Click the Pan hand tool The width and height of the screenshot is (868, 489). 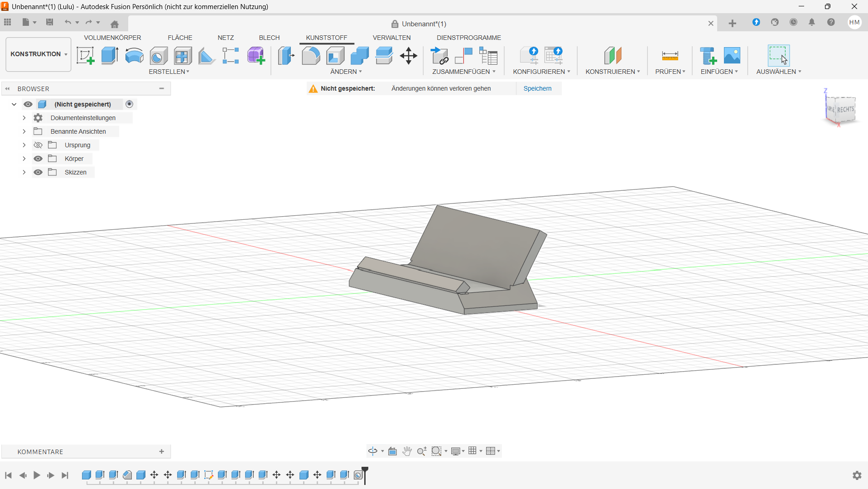(407, 451)
